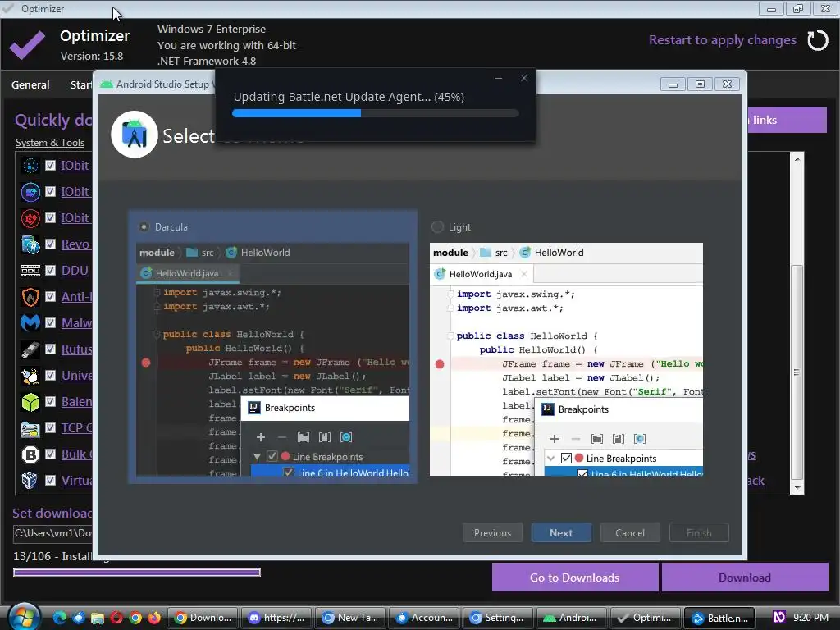Click the System & Tools heading
This screenshot has height=630, width=840.
(x=50, y=143)
